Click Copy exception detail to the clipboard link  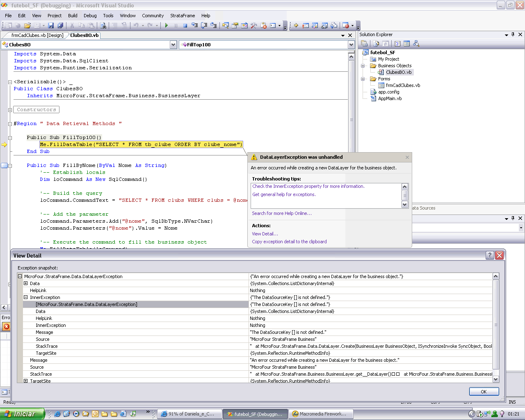(x=289, y=242)
